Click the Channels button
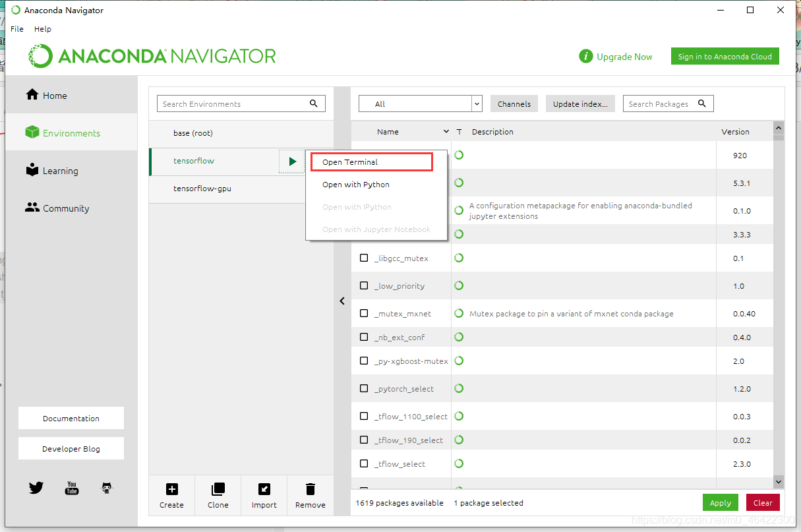The image size is (801, 532). coord(514,103)
